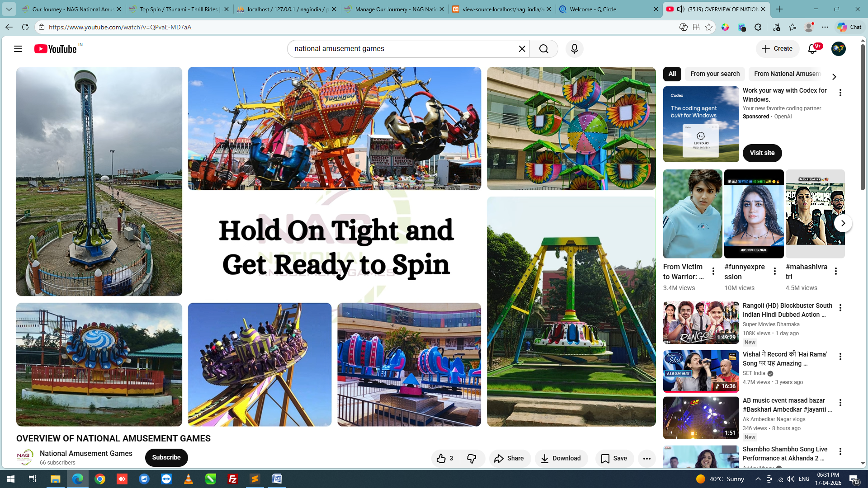Image resolution: width=868 pixels, height=488 pixels.
Task: Click the search magnifier button
Action: click(x=544, y=49)
